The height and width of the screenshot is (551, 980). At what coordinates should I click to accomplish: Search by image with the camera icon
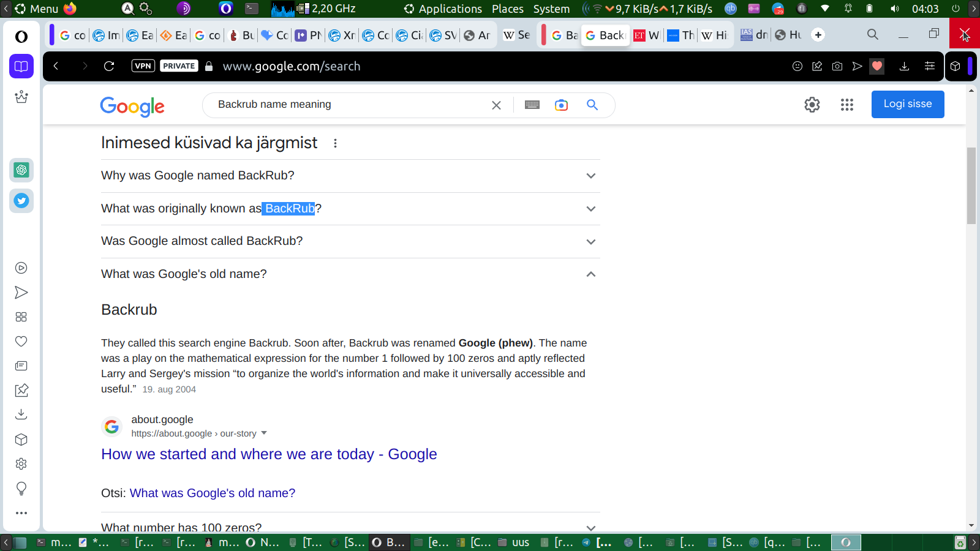click(561, 105)
